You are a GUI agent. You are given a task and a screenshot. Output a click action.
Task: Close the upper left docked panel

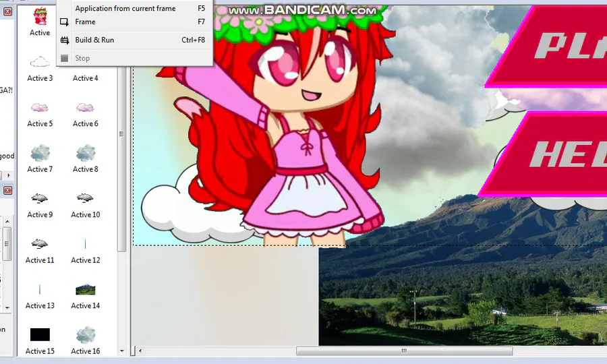click(7, 11)
